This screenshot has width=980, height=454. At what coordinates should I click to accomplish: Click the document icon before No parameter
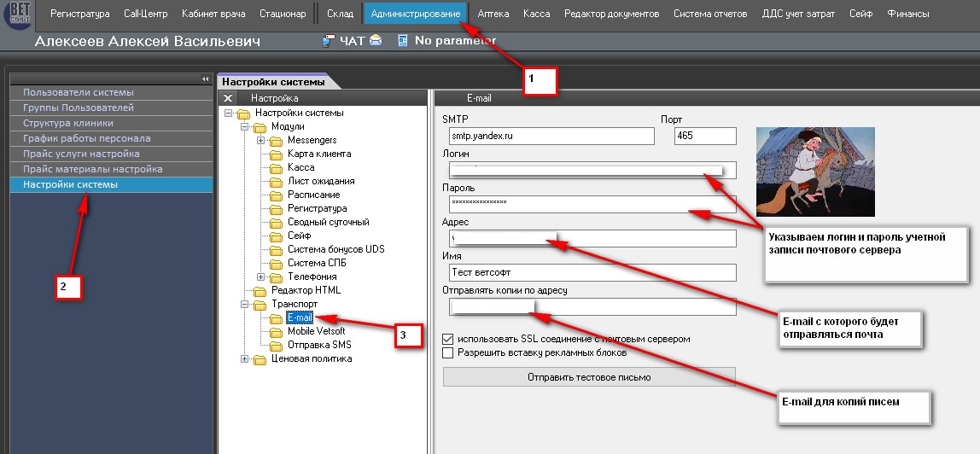point(402,40)
